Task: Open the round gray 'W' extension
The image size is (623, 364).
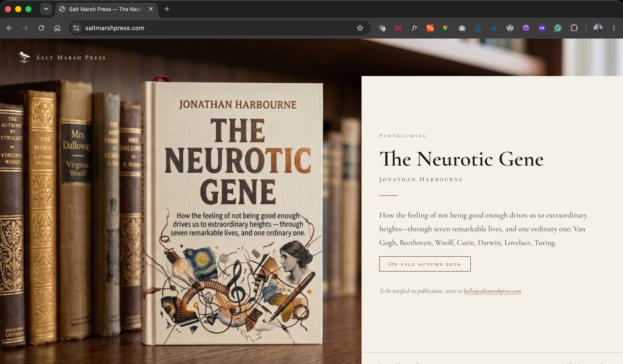Action: click(510, 28)
